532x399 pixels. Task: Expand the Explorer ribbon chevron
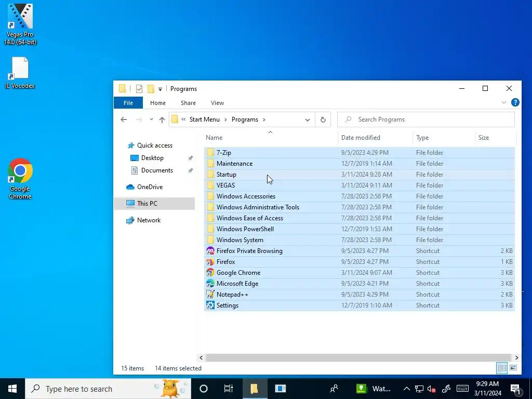[504, 102]
